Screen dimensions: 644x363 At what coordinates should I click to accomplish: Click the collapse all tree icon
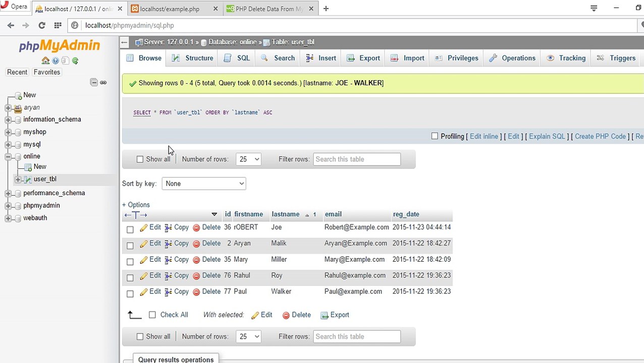(x=94, y=82)
